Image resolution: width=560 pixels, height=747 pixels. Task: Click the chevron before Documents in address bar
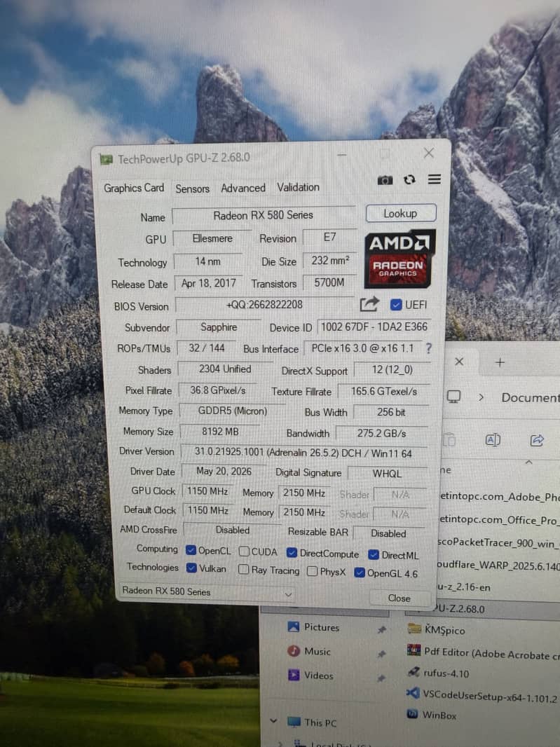[481, 397]
